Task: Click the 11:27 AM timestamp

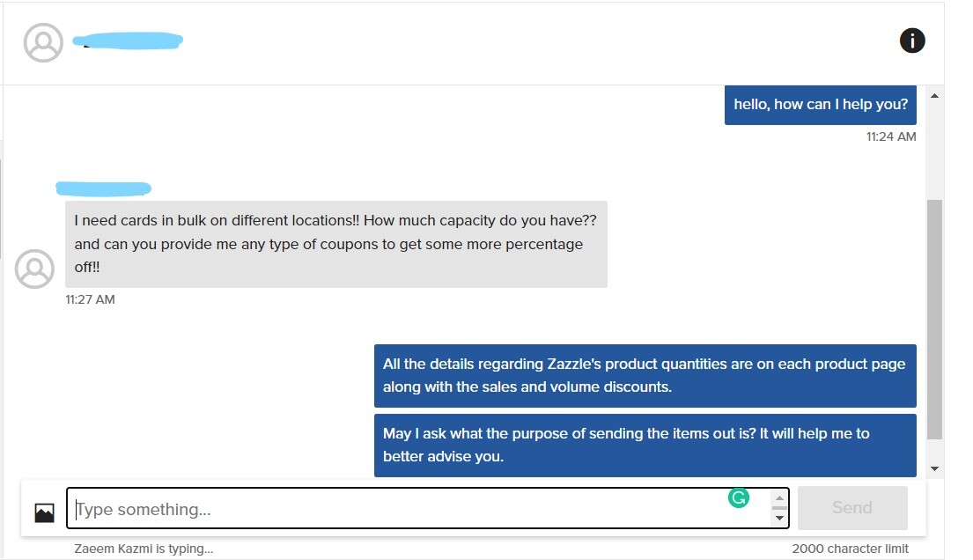Action: click(x=90, y=299)
